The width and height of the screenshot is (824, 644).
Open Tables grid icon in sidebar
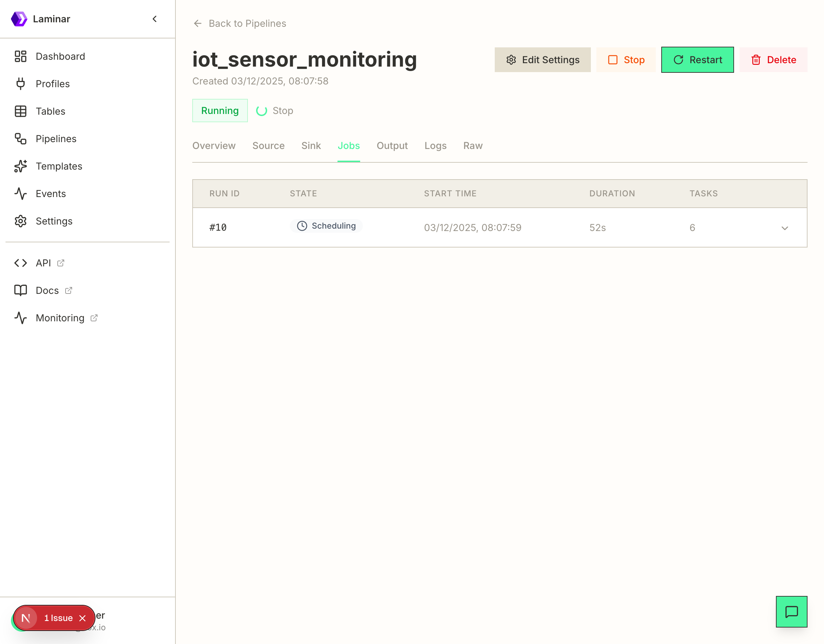point(20,111)
